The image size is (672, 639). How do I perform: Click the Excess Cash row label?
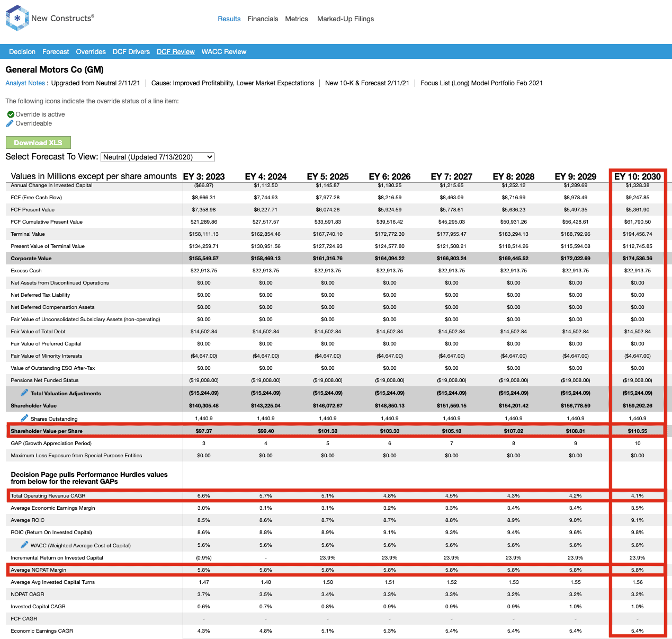(x=26, y=271)
